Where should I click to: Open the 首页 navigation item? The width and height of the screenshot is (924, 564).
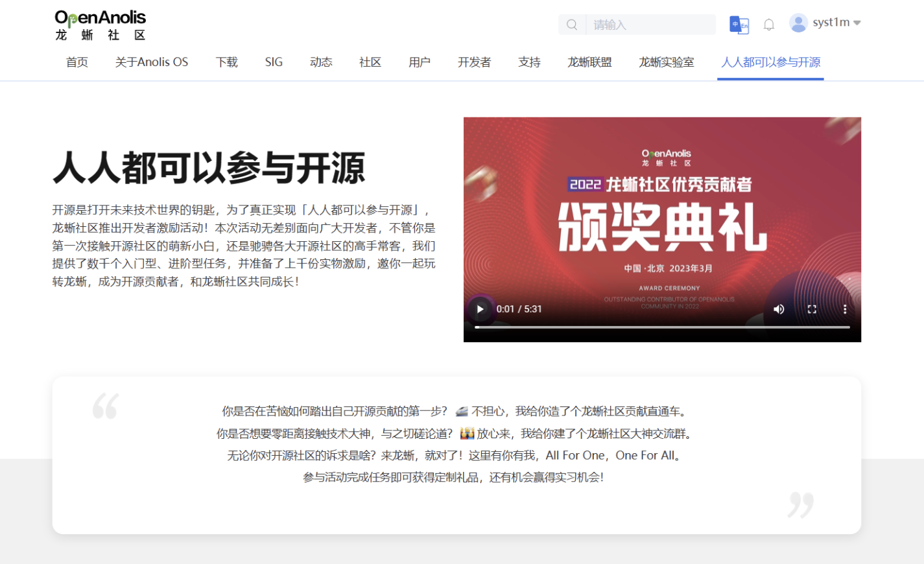click(77, 62)
